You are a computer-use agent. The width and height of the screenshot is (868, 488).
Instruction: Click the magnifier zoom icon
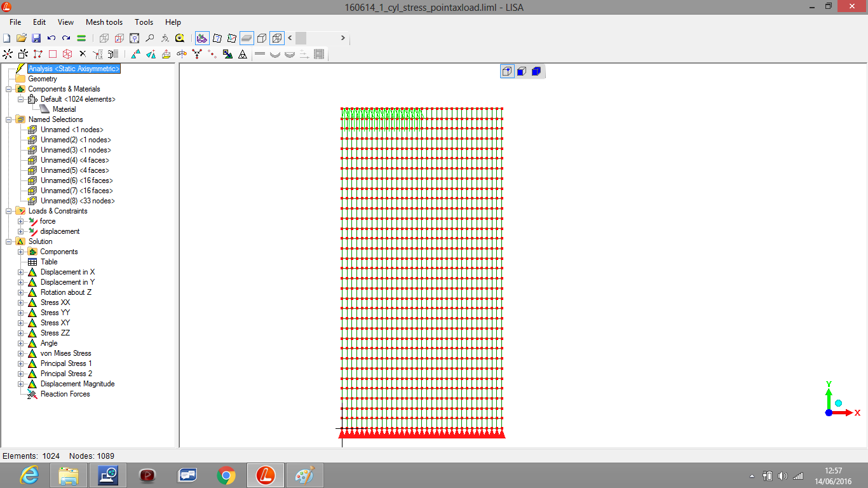150,38
